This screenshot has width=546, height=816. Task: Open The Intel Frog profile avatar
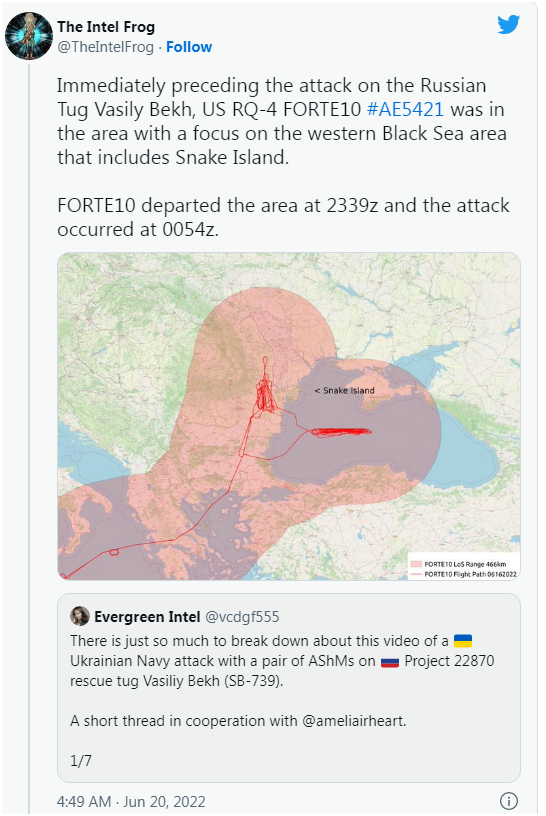click(x=29, y=36)
